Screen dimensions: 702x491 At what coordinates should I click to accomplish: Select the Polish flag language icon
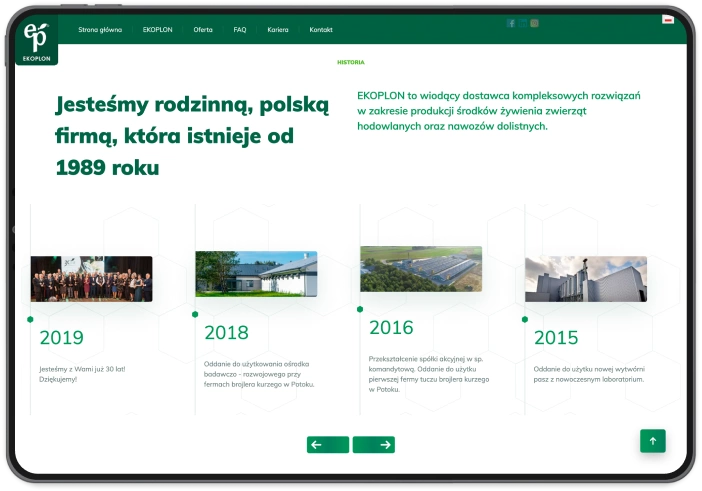point(668,19)
